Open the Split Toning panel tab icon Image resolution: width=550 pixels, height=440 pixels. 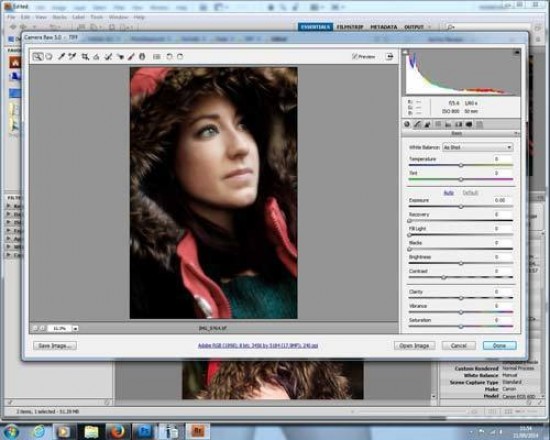448,124
